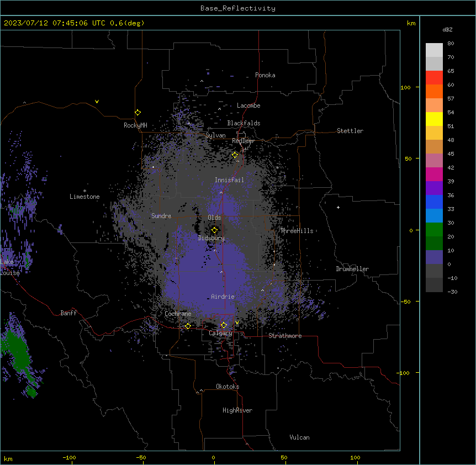476x465 pixels.
Task: Click the ThreeHills label
Action: (297, 231)
